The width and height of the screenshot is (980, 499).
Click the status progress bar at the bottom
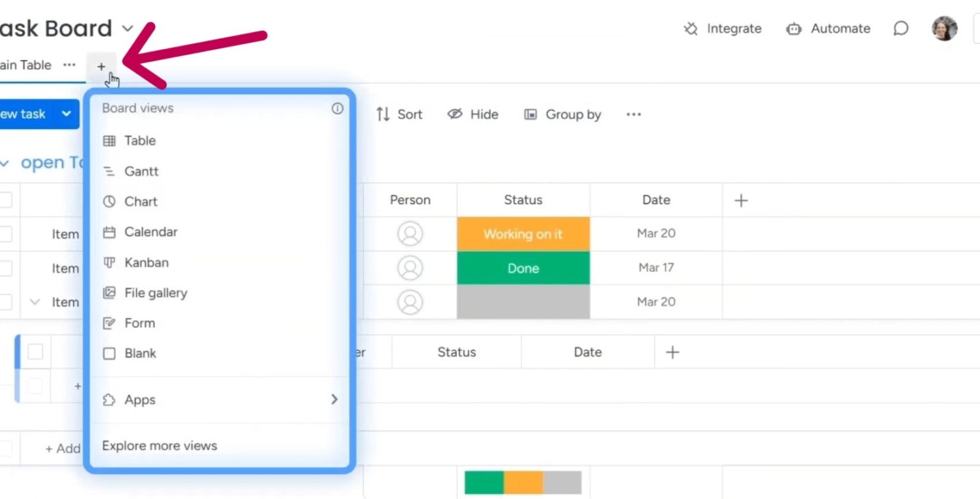coord(523,483)
